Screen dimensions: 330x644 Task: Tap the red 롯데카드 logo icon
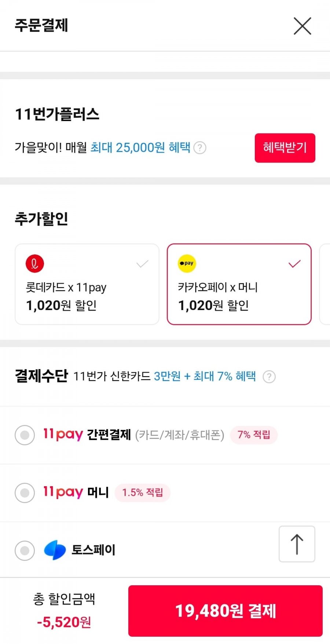click(x=35, y=263)
